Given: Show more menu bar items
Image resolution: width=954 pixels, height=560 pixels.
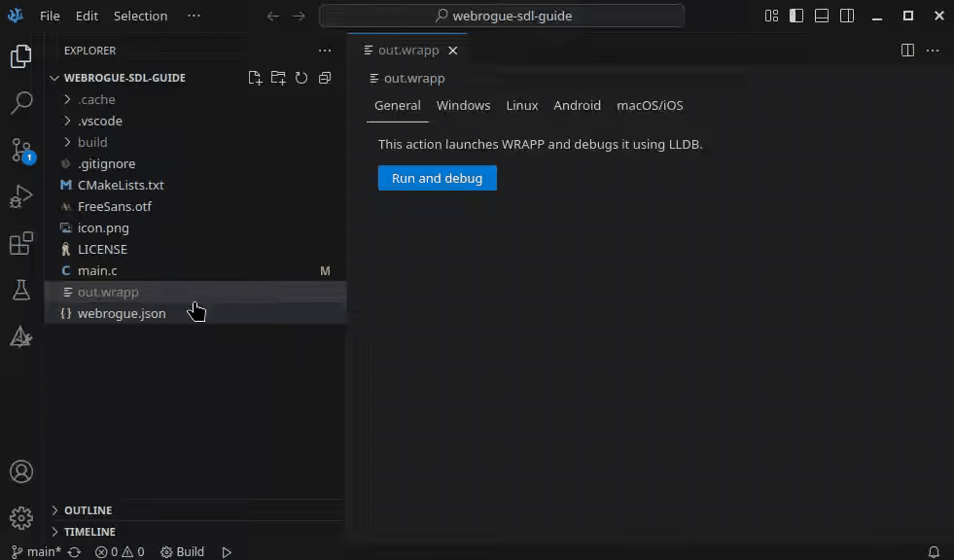Looking at the screenshot, I should tap(194, 16).
